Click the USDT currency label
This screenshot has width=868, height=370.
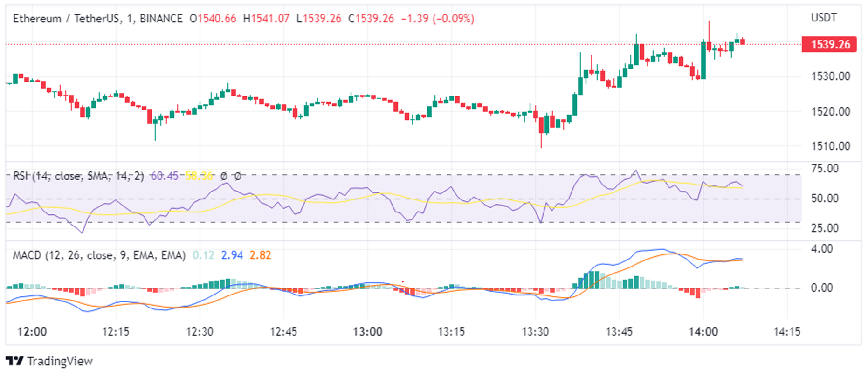(x=824, y=18)
